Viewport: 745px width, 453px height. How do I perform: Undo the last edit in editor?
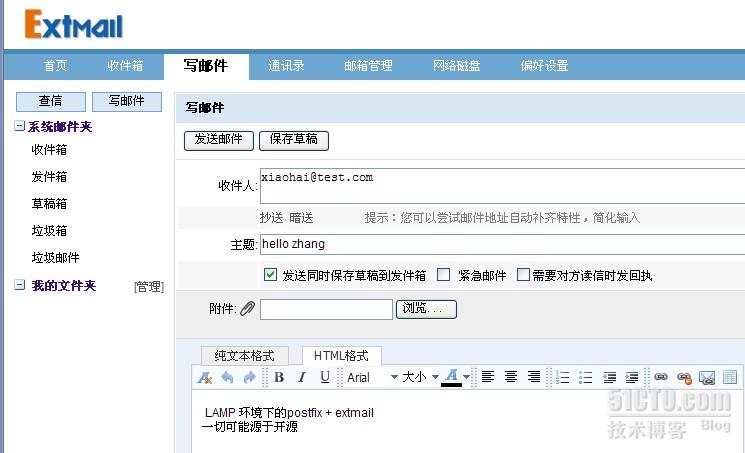tap(228, 378)
